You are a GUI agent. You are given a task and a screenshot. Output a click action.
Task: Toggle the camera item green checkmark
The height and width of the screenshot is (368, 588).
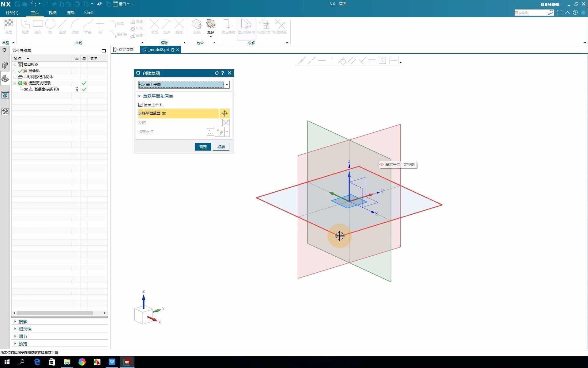click(x=21, y=71)
